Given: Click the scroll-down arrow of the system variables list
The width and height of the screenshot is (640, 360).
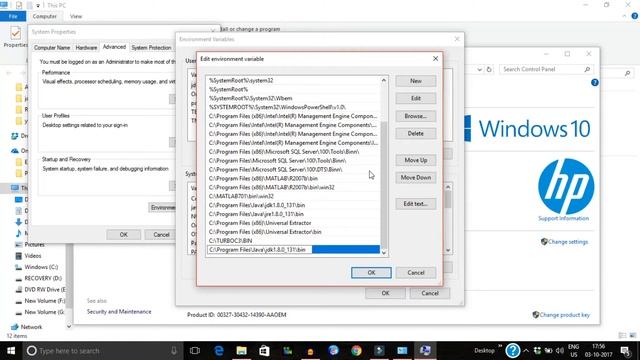Looking at the screenshot, I should pos(448,250).
